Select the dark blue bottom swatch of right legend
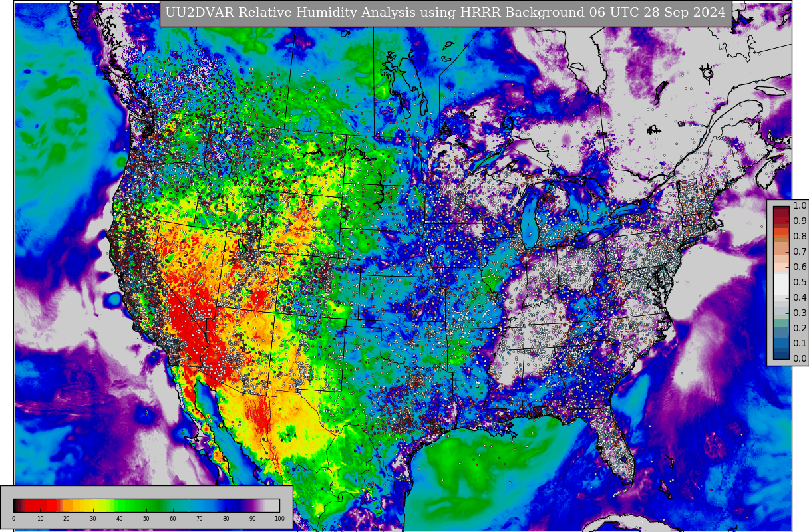 pyautogui.click(x=781, y=355)
